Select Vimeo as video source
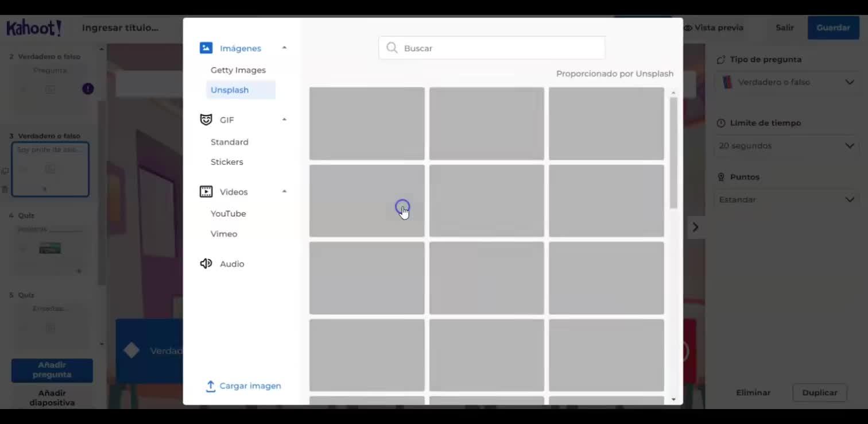 point(224,234)
